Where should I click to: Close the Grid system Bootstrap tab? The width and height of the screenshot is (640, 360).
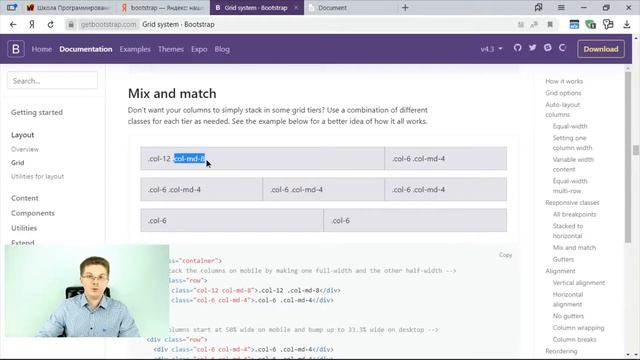[296, 8]
